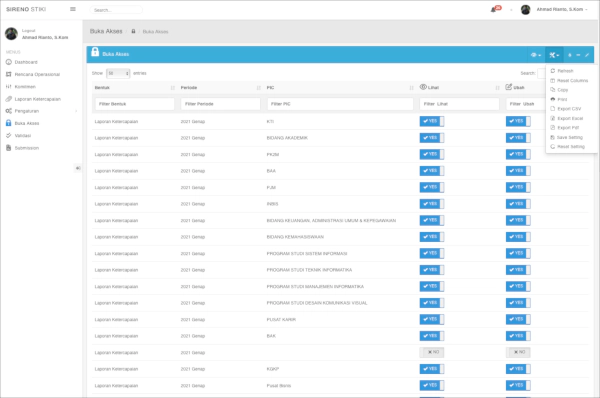Select the BIDANG KEUANGAN, ADMINISTRASI UMUM row text

click(x=331, y=221)
